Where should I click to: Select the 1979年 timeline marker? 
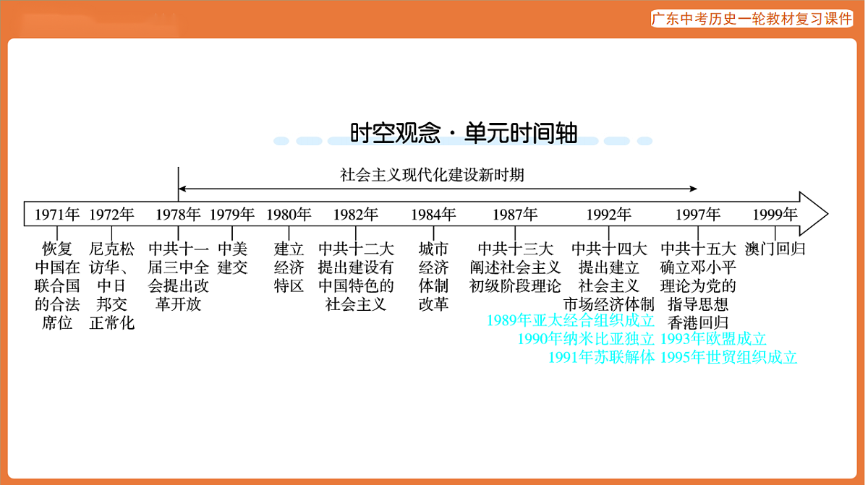click(232, 214)
